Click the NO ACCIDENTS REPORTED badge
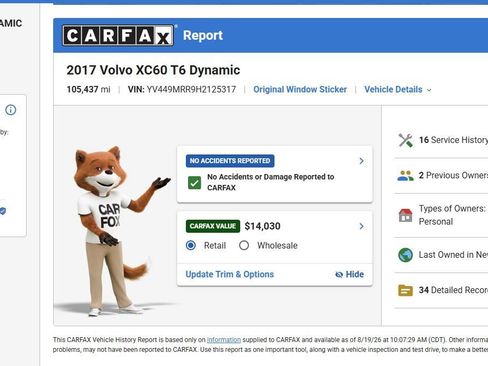The width and height of the screenshot is (488, 366). [230, 161]
